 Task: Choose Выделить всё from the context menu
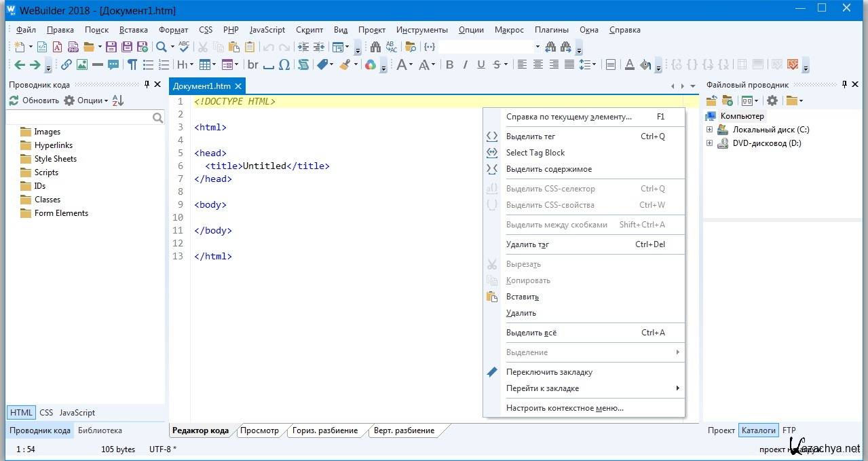(x=531, y=333)
